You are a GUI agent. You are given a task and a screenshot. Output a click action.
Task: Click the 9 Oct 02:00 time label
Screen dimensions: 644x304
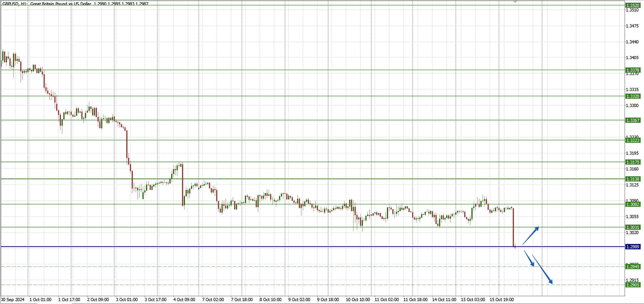click(299, 300)
